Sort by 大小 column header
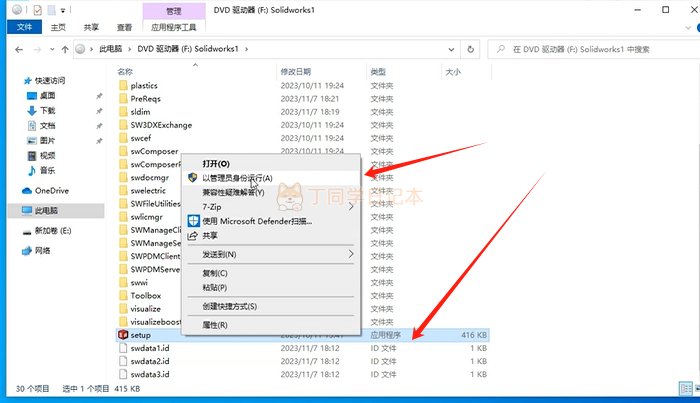700x403 pixels. (453, 71)
